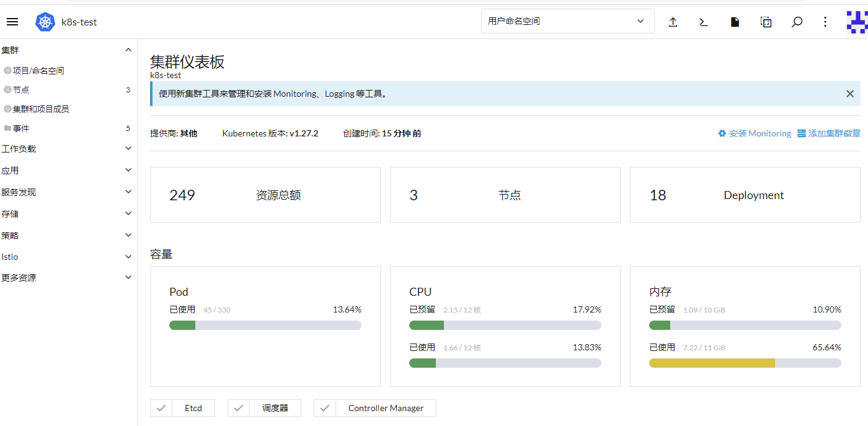Screen dimensions: 868x426
Task: Click the 13.64% Pod usage value
Action: [347, 309]
